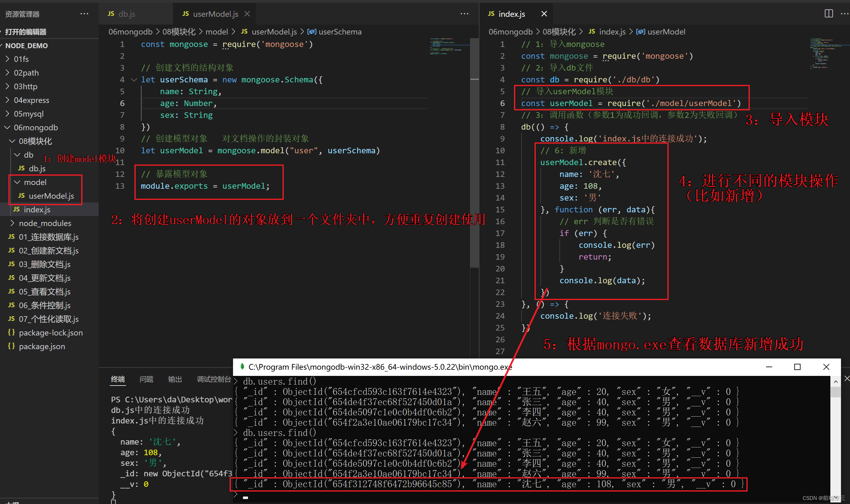Click userSchema symbol in left breadcrumb
The image size is (850, 504).
339,32
